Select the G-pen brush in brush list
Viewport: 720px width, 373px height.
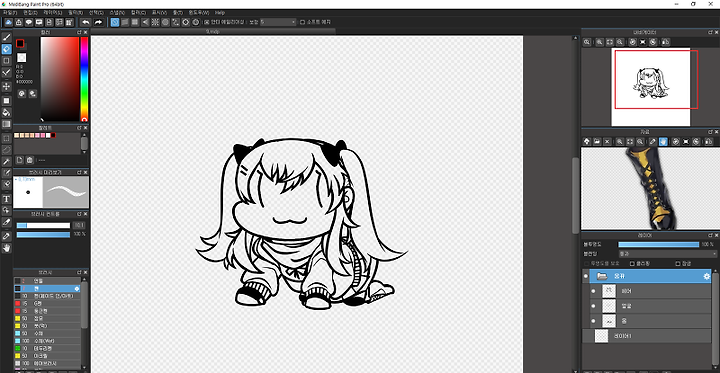tap(47, 303)
